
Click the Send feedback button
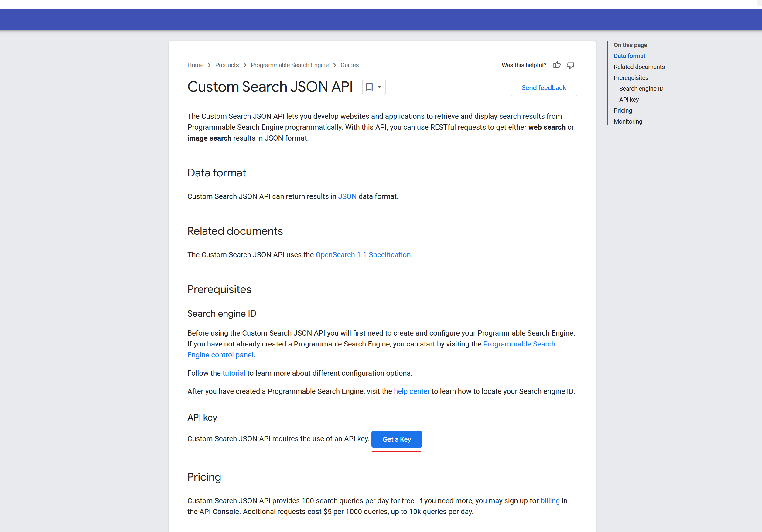tap(544, 88)
